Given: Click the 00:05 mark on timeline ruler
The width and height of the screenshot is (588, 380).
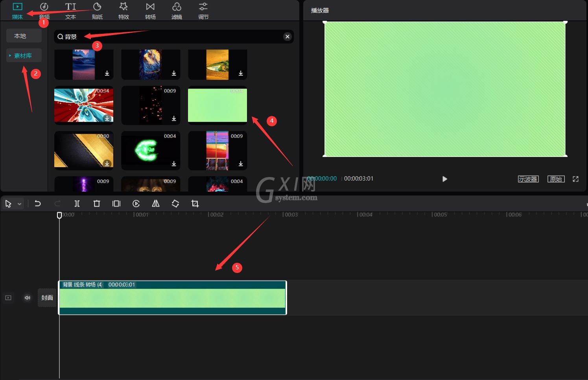Looking at the screenshot, I should pyautogui.click(x=440, y=215).
